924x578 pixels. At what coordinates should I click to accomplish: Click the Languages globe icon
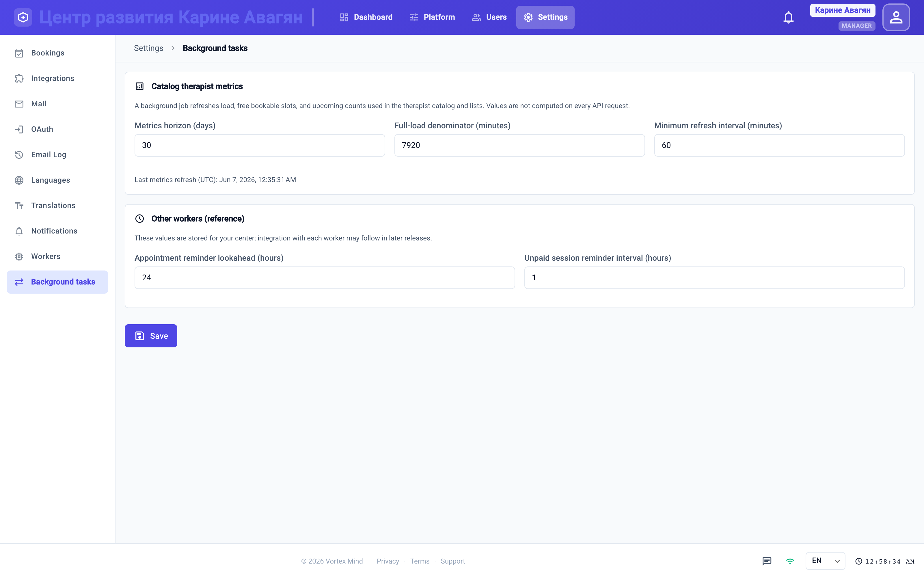(x=19, y=180)
